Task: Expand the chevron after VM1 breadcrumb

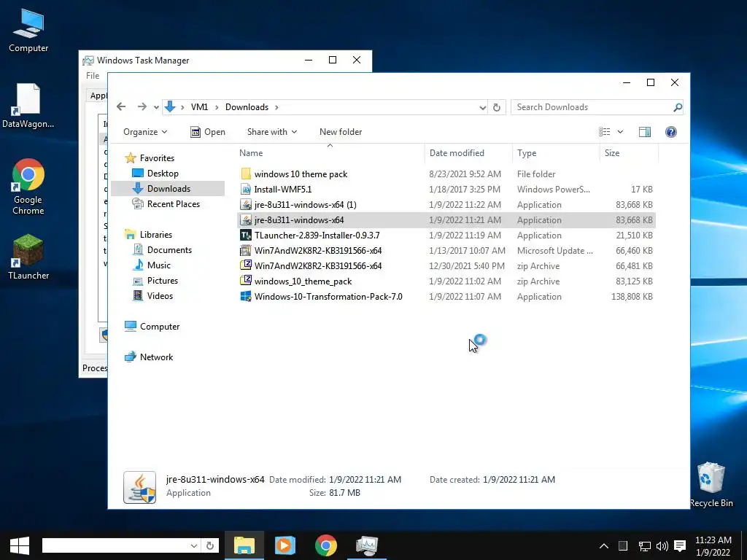Action: (x=216, y=107)
